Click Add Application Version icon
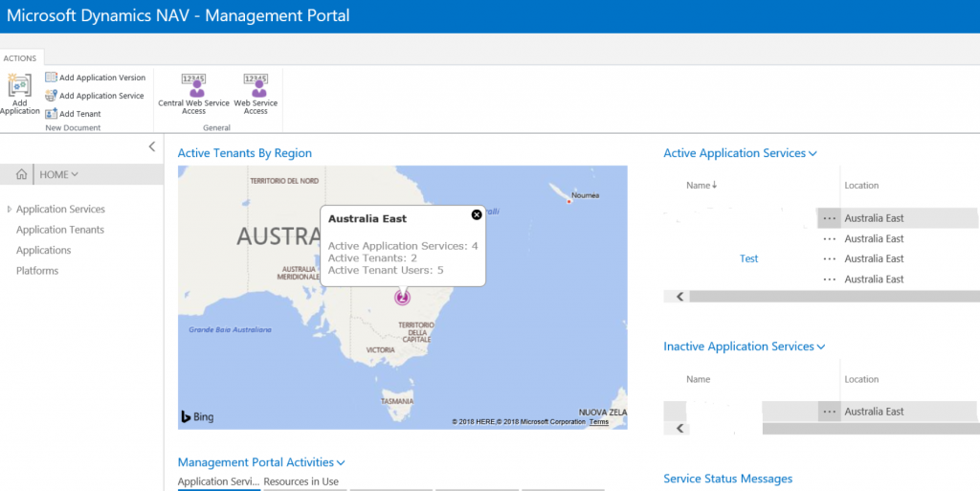Image resolution: width=980 pixels, height=491 pixels. tap(52, 78)
